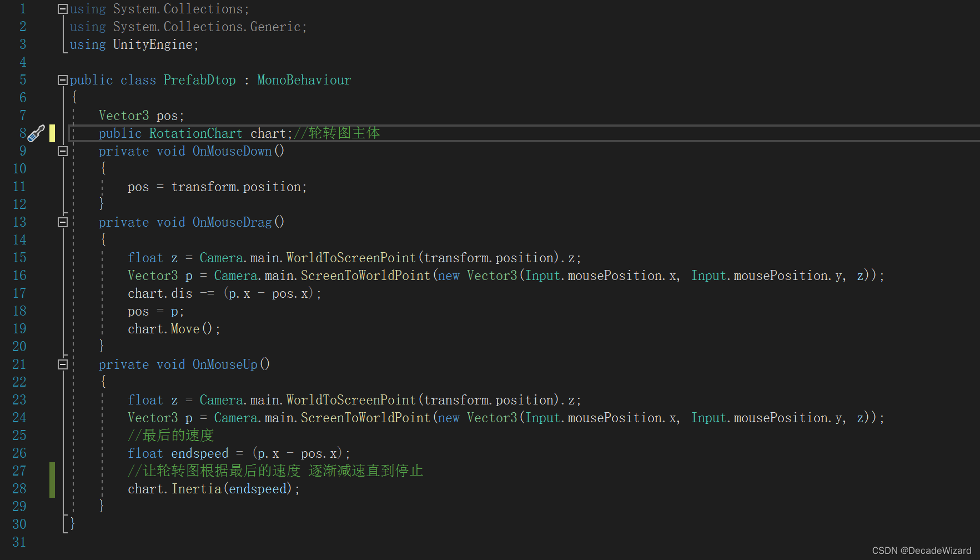Collapse the using directives region at line 1

63,9
